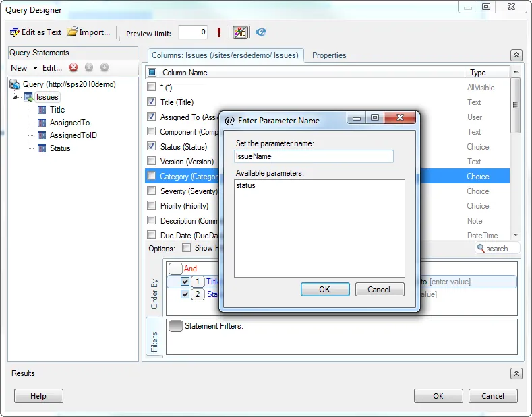Image resolution: width=532 pixels, height=417 pixels.
Task: Cancel the Enter Parameter Name dialog
Action: 378,289
